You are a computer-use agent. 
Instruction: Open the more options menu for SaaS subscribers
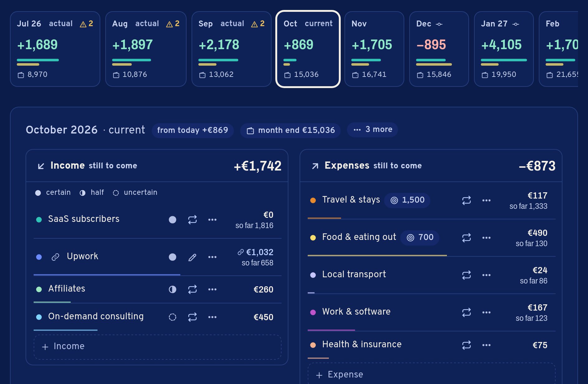click(212, 220)
